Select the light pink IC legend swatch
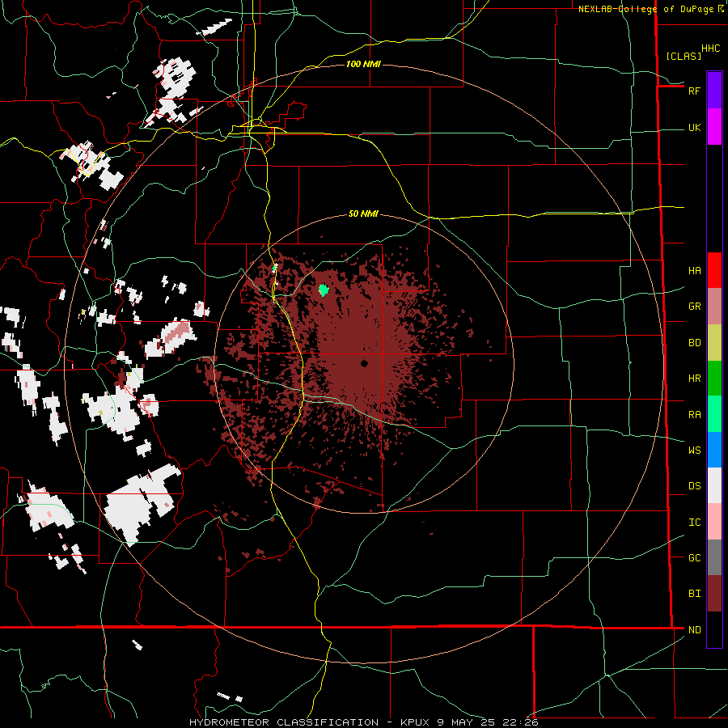Viewport: 728px width, 728px height. 714,522
